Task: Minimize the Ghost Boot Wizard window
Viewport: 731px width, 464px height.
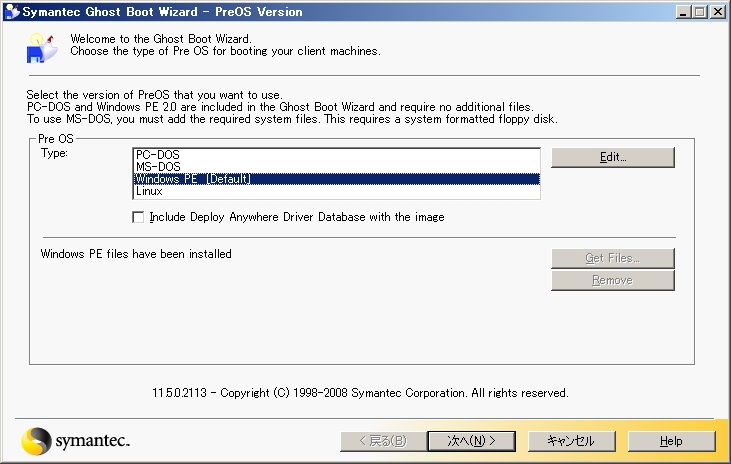Action: pos(683,11)
